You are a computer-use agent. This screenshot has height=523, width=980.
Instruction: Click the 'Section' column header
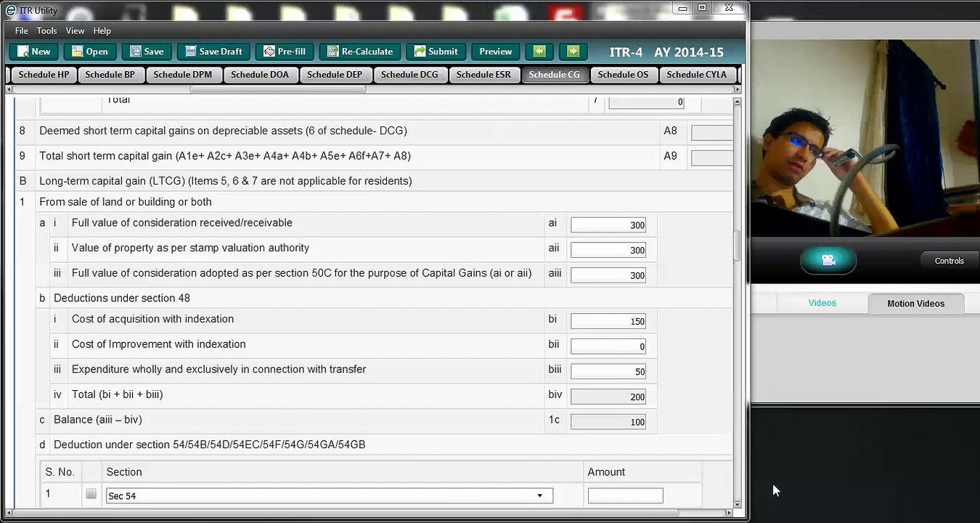click(124, 472)
